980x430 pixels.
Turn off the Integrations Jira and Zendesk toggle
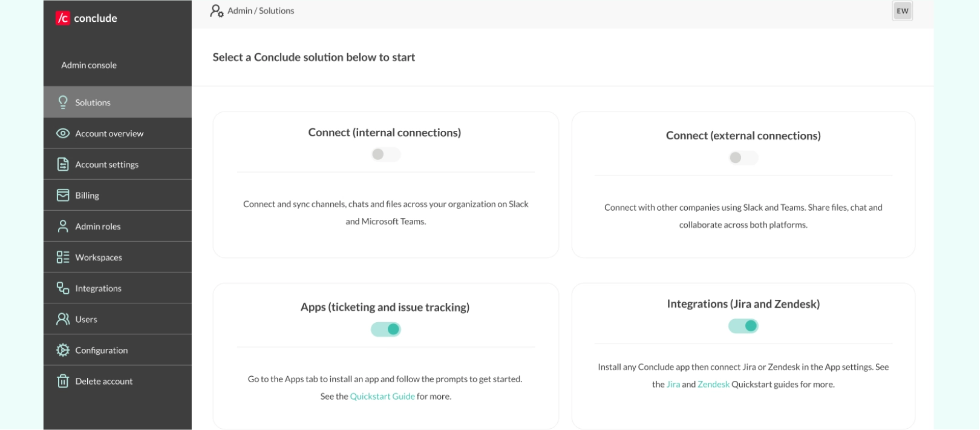click(743, 325)
